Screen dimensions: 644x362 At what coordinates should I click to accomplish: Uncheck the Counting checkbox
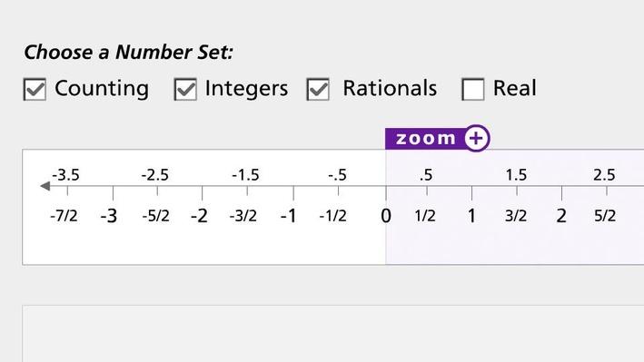pos(35,89)
